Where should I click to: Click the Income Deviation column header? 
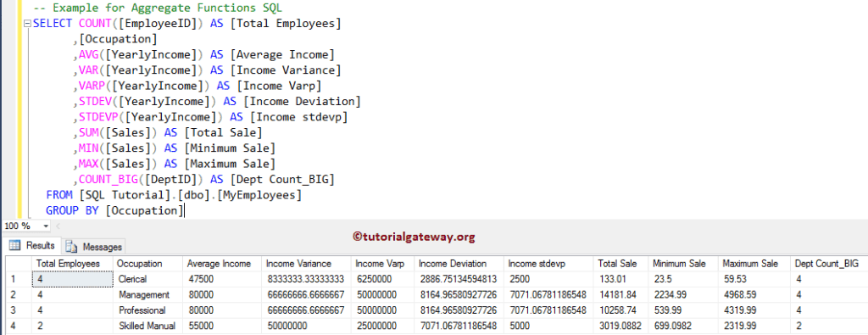tap(459, 264)
